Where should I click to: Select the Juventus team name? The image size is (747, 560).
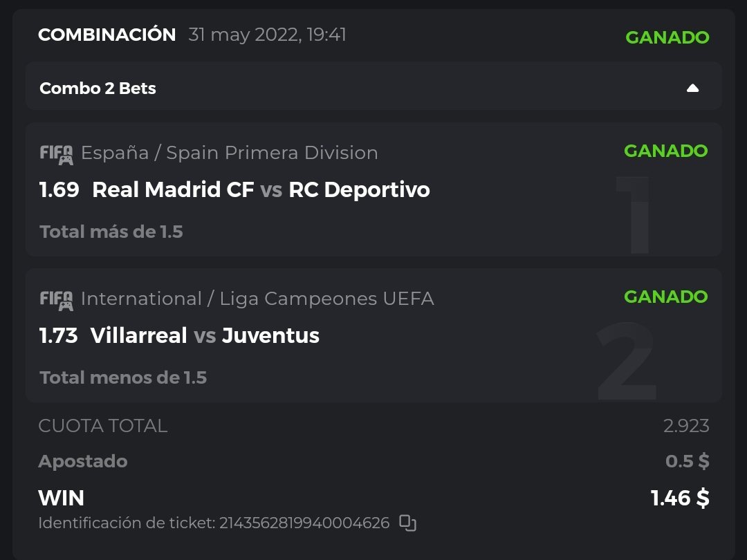270,336
